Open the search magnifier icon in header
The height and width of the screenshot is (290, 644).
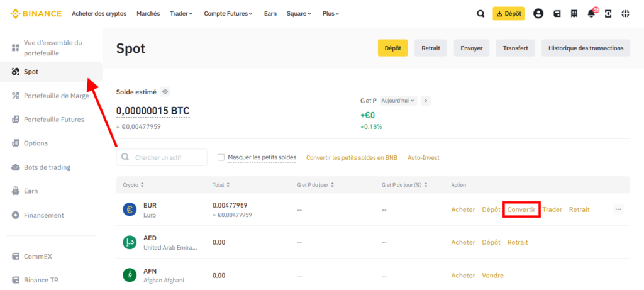pos(480,14)
